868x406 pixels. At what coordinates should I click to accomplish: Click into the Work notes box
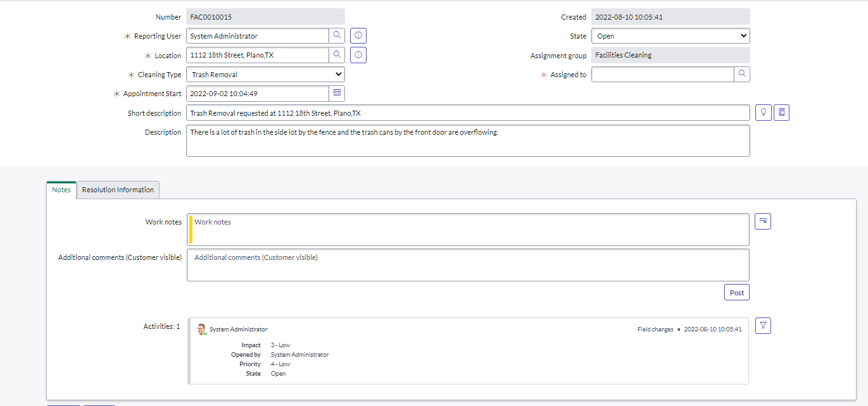[x=468, y=230]
